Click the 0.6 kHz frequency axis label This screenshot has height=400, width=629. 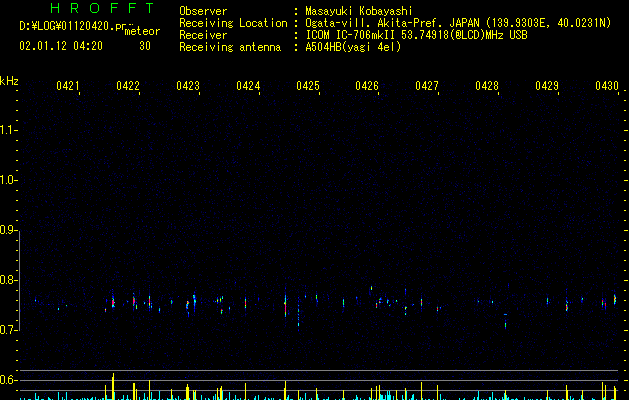point(8,380)
